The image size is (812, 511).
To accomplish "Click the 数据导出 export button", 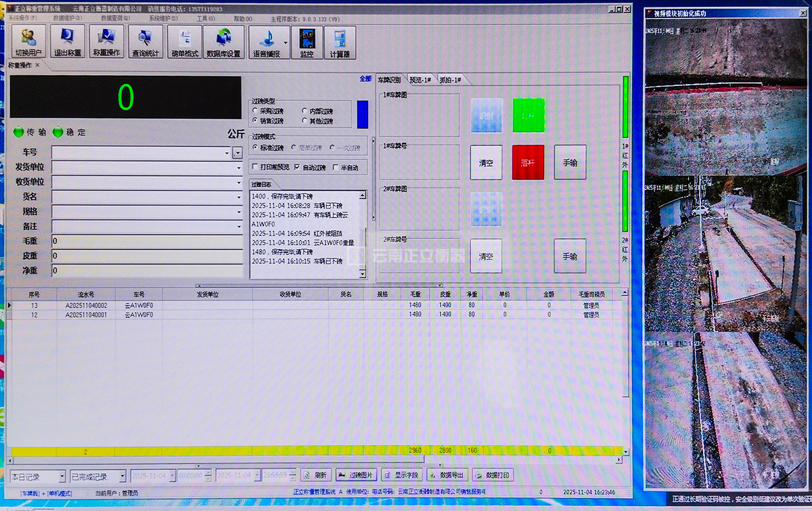I will click(447, 475).
